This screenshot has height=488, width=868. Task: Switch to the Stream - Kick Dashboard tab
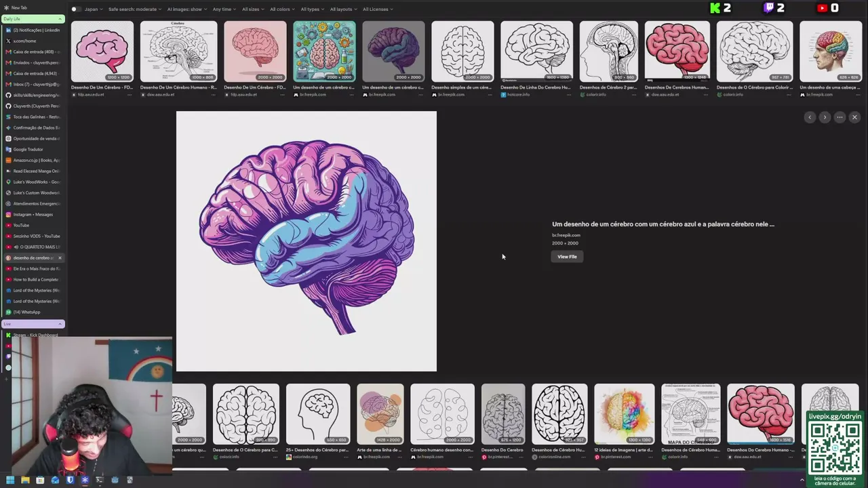[34, 335]
